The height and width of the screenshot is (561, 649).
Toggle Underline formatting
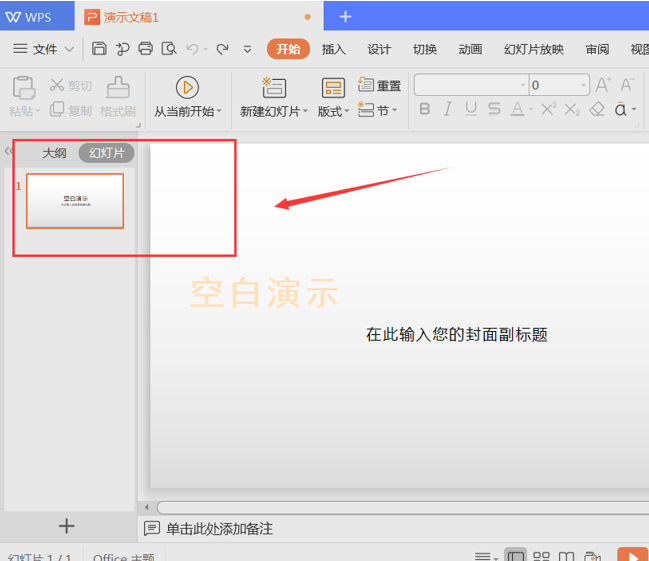pyautogui.click(x=471, y=109)
